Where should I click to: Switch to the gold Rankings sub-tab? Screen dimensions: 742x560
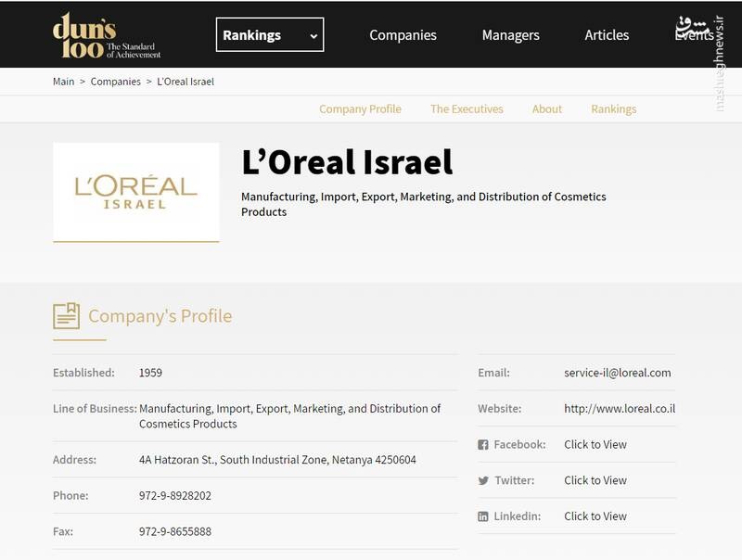pyautogui.click(x=614, y=108)
